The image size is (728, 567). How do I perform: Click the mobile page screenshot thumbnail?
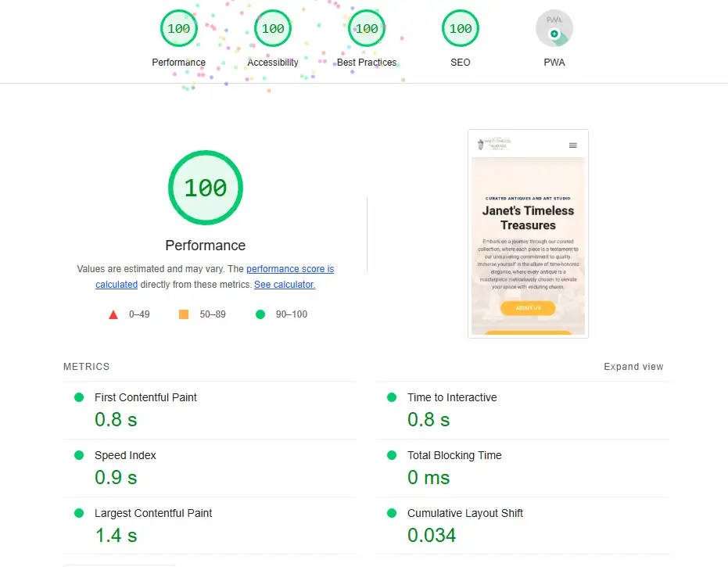pos(528,233)
